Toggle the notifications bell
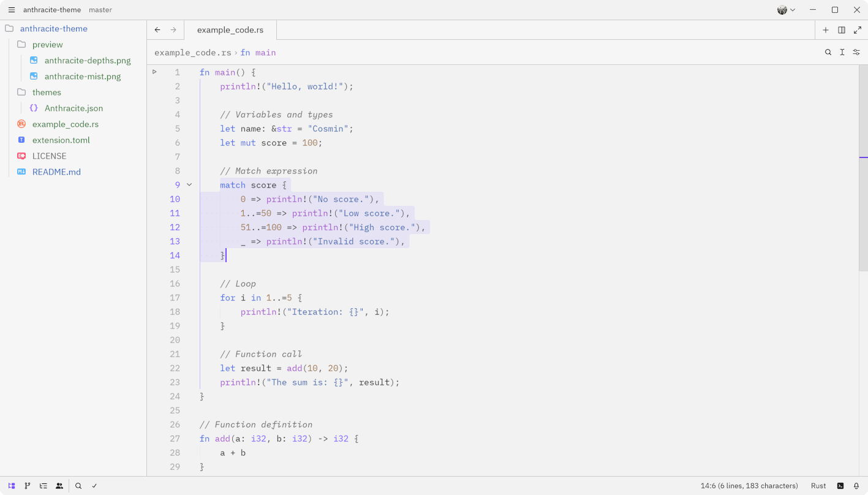868x495 pixels. [856, 486]
